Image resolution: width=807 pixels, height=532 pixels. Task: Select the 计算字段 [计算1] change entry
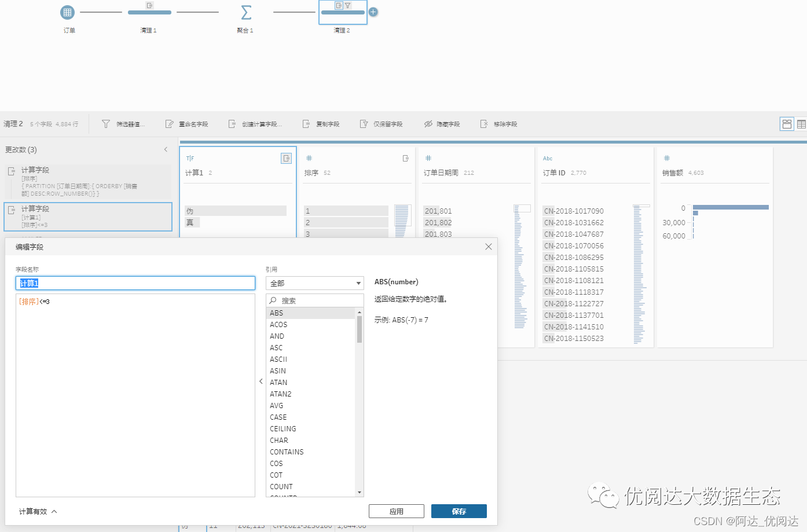(88, 217)
